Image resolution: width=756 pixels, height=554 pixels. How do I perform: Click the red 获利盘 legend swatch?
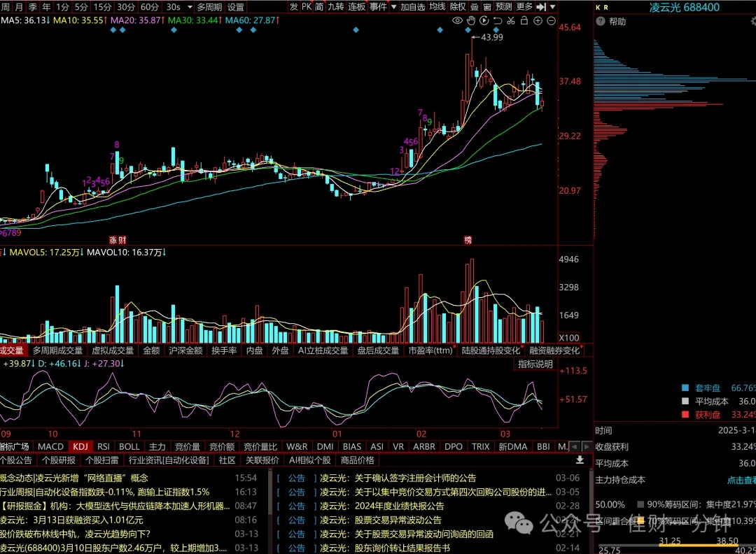point(685,414)
